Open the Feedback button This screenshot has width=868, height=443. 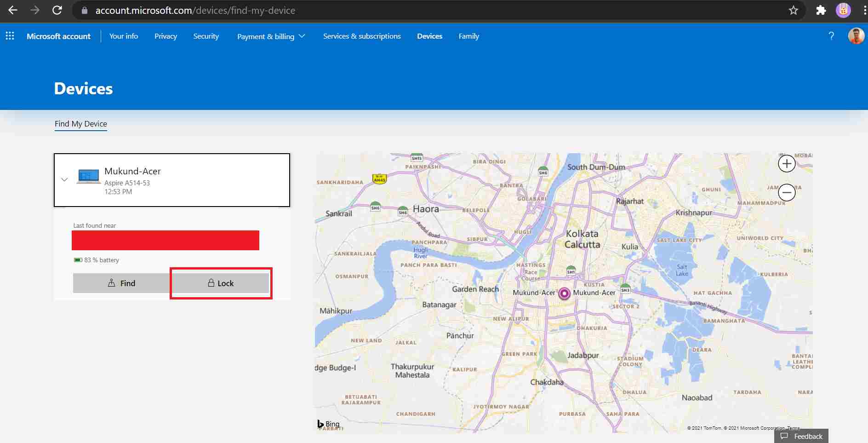[x=801, y=436]
